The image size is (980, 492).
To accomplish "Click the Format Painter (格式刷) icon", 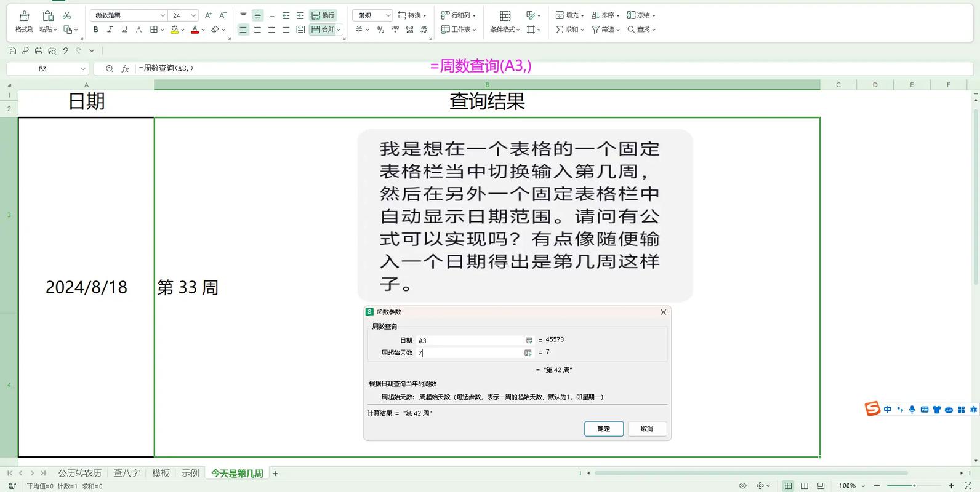I will click(x=24, y=16).
